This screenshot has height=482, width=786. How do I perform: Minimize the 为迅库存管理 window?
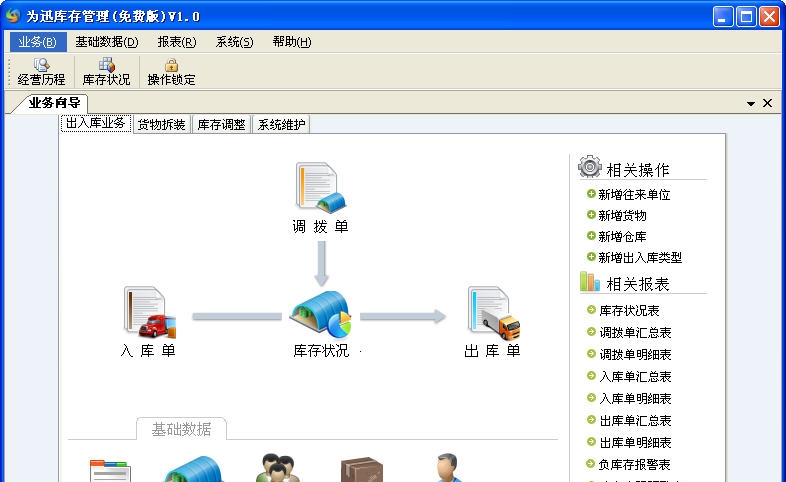point(723,17)
